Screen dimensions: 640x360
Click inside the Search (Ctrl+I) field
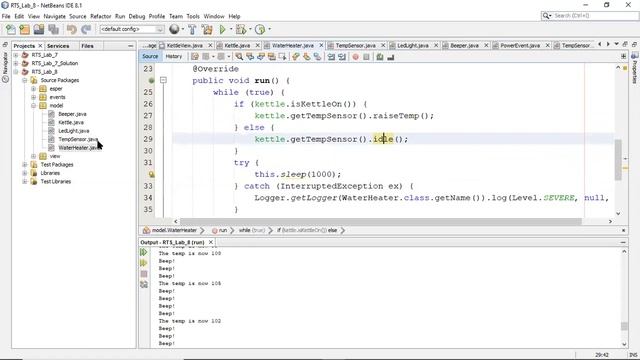(x=595, y=16)
